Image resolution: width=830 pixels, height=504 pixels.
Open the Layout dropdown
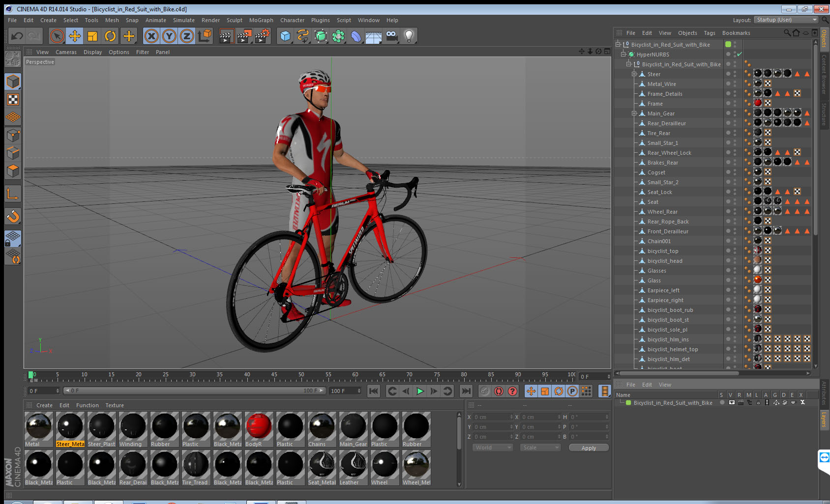coord(786,20)
